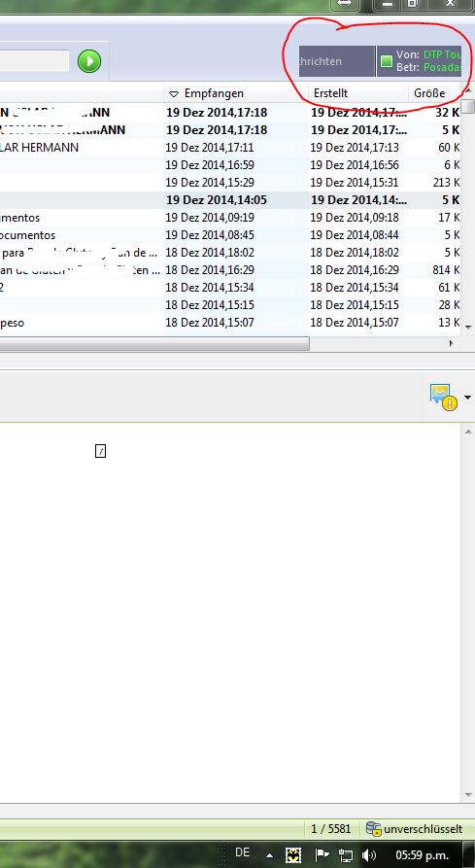The image size is (475, 868).
Task: Click the horizontal scrollbar right arrow
Action: pos(452,343)
